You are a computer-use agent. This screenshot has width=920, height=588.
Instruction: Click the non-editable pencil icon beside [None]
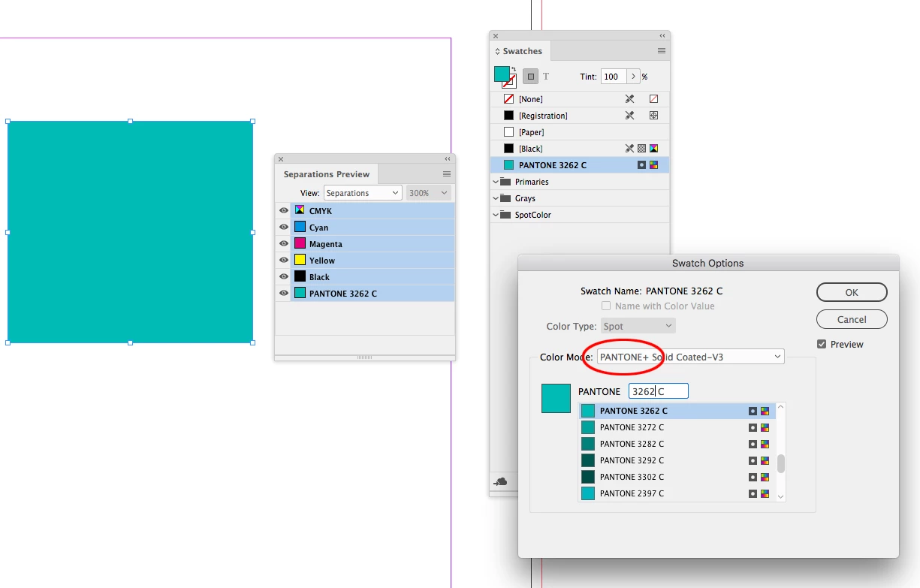(x=630, y=99)
